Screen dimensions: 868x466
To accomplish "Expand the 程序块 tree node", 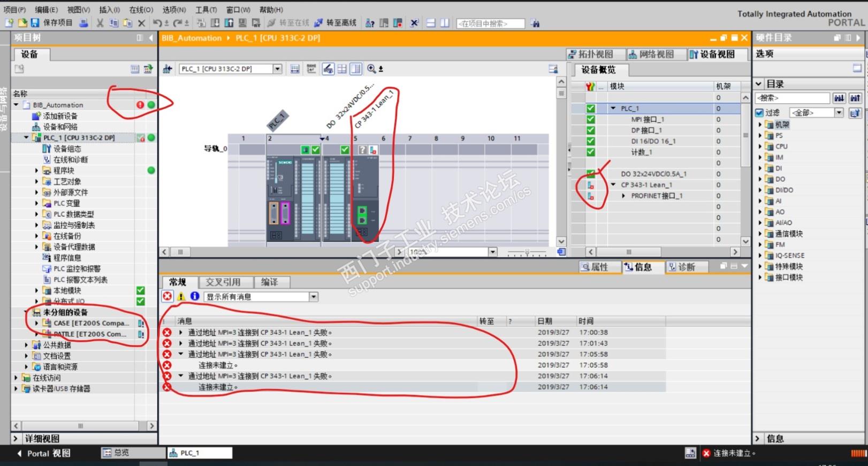I will (36, 170).
